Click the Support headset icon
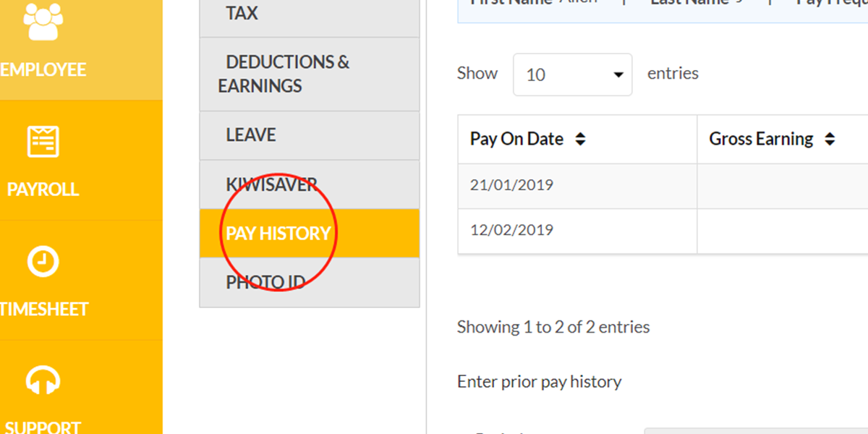Screen dimensions: 868x434 click(43, 380)
